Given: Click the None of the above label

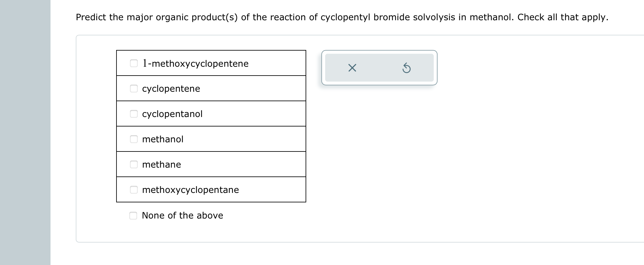Looking at the screenshot, I should click(x=182, y=215).
